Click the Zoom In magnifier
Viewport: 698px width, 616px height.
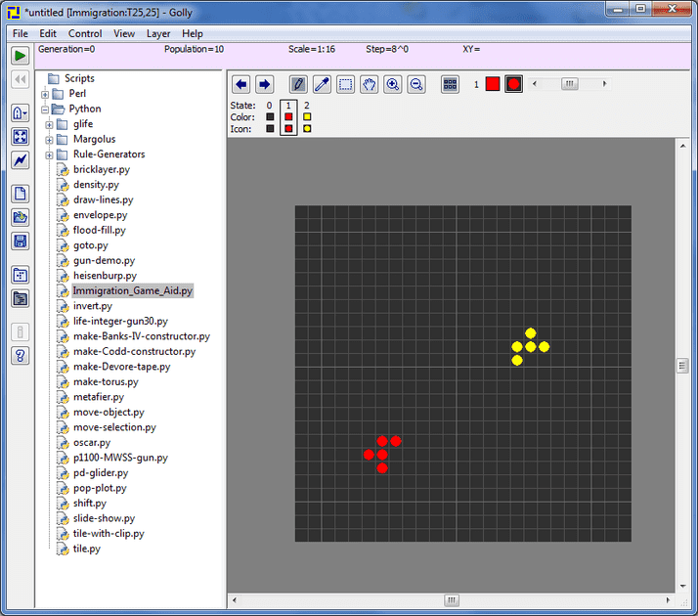pyautogui.click(x=393, y=84)
